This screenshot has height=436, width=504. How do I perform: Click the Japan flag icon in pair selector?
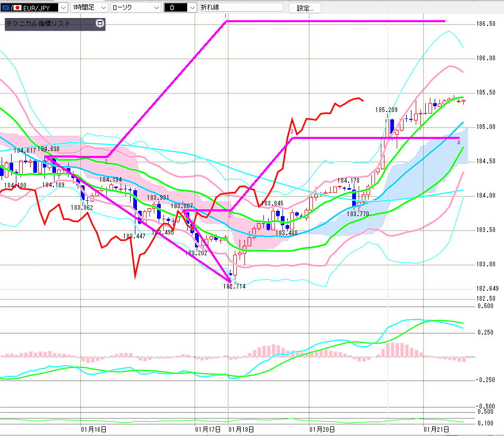point(17,8)
